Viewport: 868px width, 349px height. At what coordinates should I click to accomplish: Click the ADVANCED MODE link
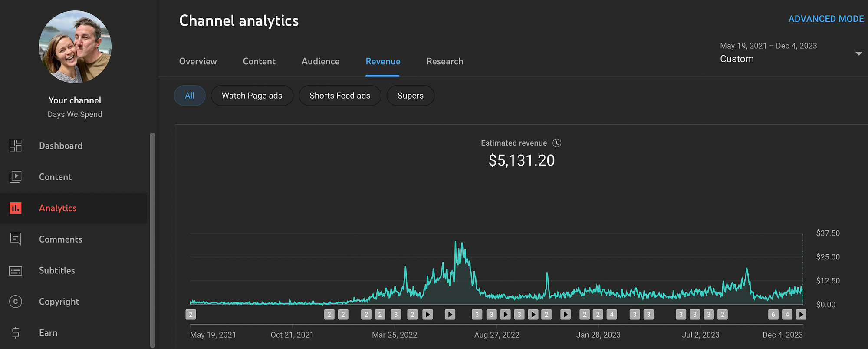pyautogui.click(x=826, y=19)
